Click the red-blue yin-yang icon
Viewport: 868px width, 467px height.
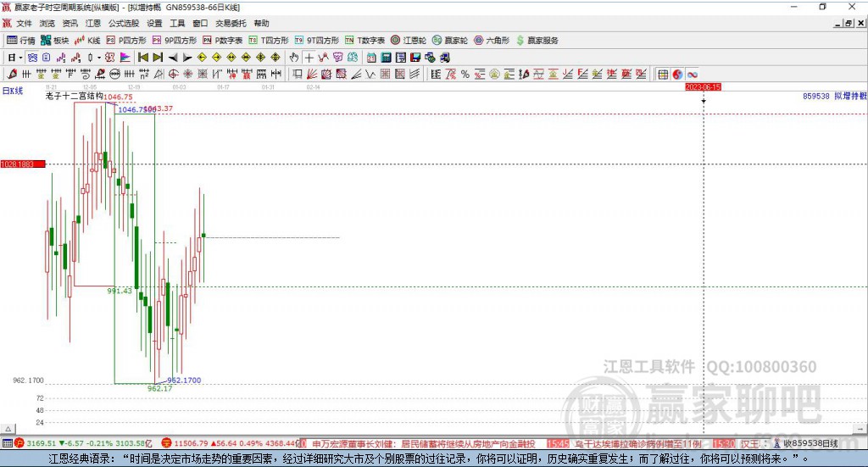click(x=677, y=74)
